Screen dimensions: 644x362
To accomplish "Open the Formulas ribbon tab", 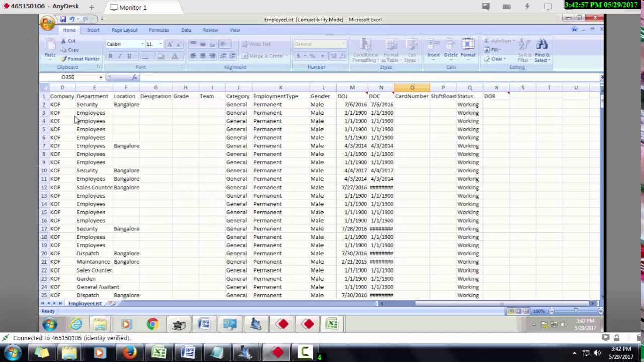I will pos(158,30).
